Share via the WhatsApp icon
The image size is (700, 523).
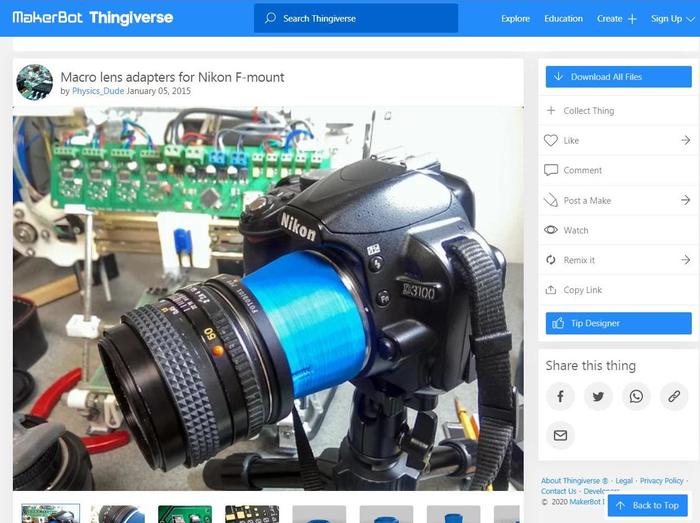point(636,397)
